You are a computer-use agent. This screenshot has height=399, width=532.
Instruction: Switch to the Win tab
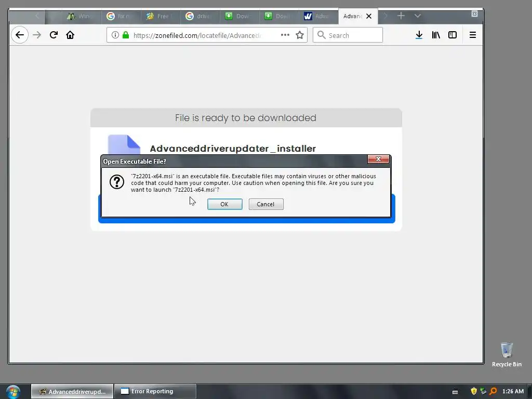tap(82, 16)
